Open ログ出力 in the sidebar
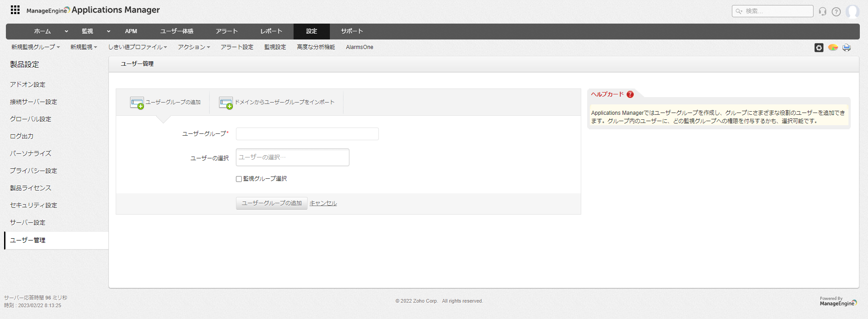 click(22, 136)
